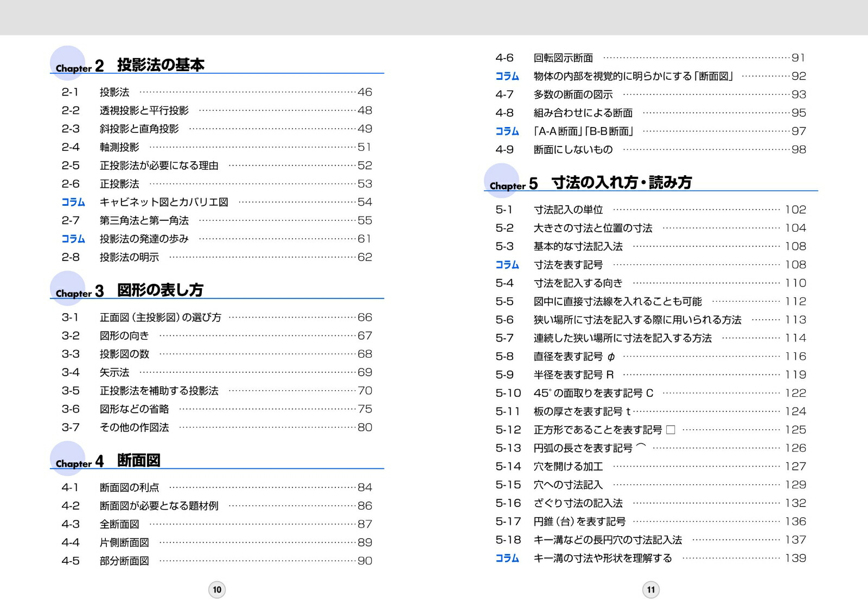
Task: Select column entry '投影法の発達の歩み'
Action: [217, 239]
